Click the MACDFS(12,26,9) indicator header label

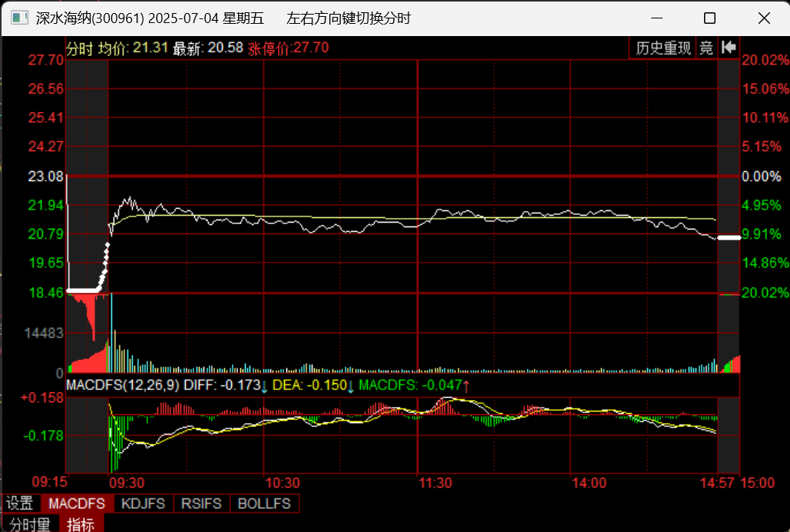[x=123, y=385]
